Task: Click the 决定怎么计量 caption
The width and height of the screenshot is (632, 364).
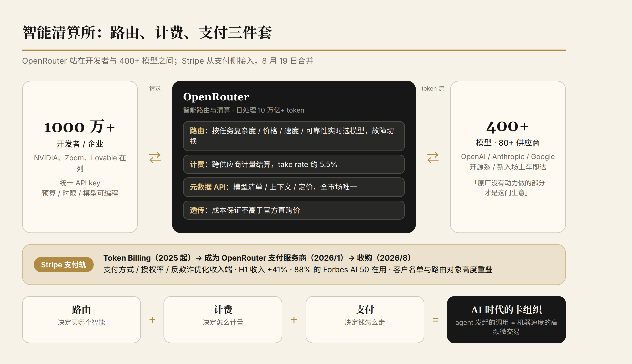Action: coord(223,322)
